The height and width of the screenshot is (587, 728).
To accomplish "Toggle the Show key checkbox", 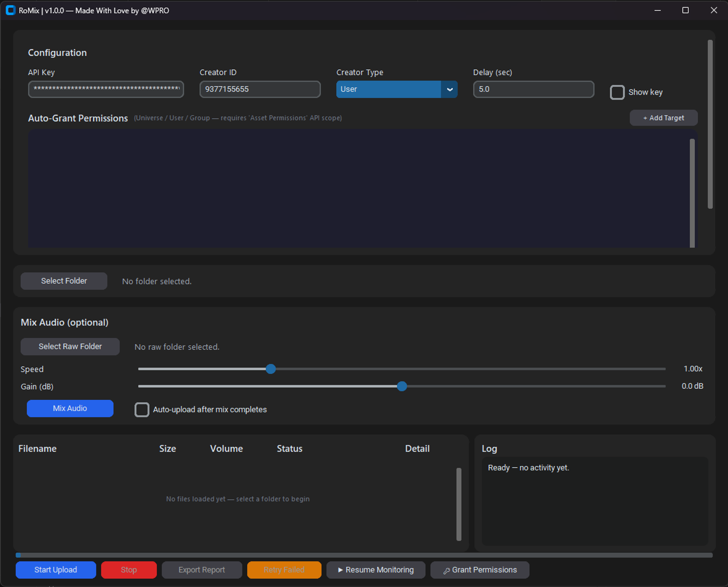I will [617, 92].
